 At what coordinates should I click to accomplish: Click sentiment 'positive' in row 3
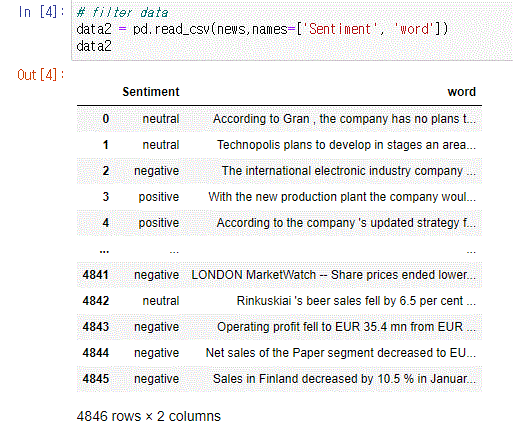coord(159,197)
